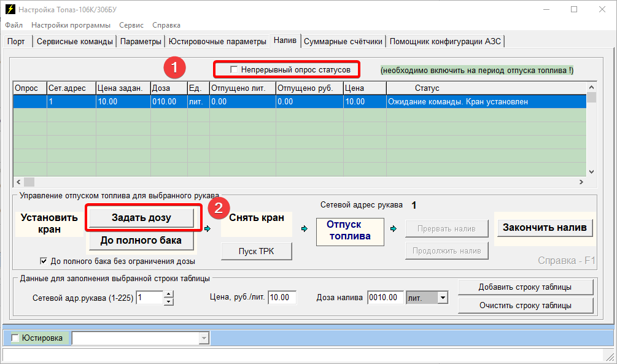617x364 pixels.
Task: Click the Задать дозу button
Action: coord(141,218)
